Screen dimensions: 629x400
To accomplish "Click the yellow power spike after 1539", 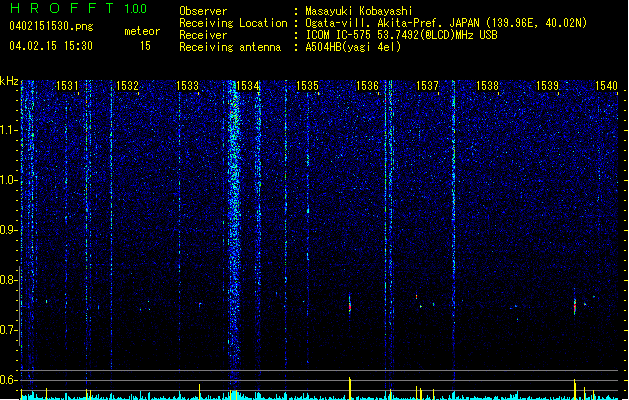I will coord(575,389).
